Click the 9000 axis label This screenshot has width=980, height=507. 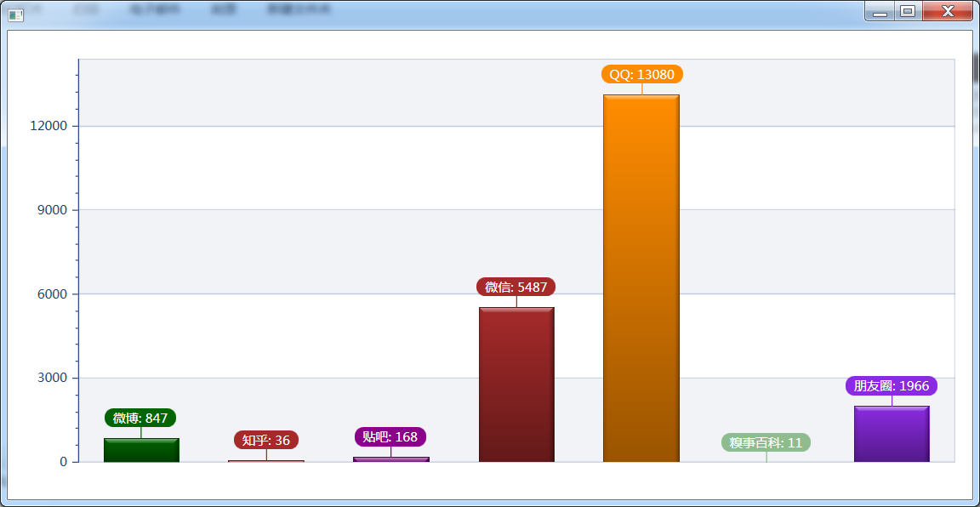pyautogui.click(x=52, y=210)
